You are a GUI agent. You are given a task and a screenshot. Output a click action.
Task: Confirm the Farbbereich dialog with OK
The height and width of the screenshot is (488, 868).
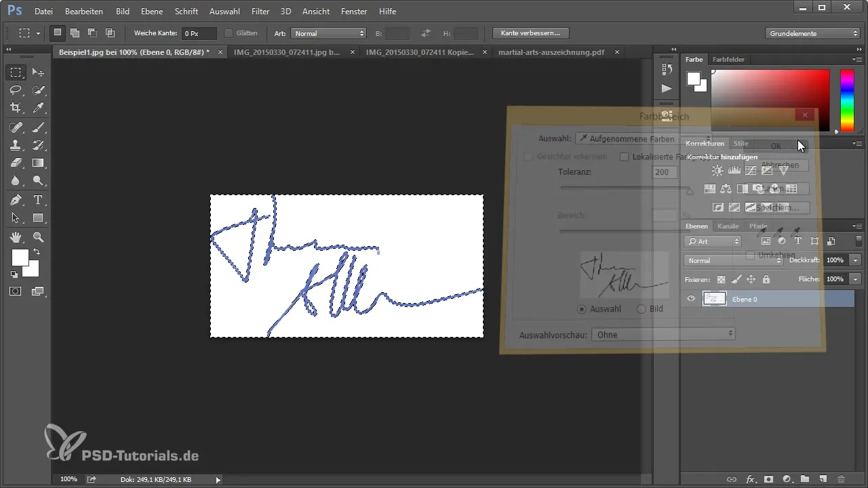[776, 146]
